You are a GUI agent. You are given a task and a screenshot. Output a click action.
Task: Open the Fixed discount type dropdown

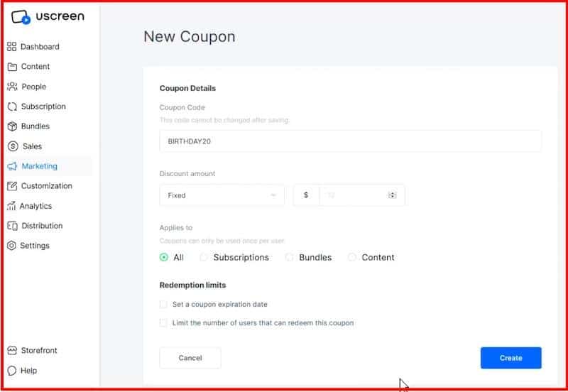222,195
